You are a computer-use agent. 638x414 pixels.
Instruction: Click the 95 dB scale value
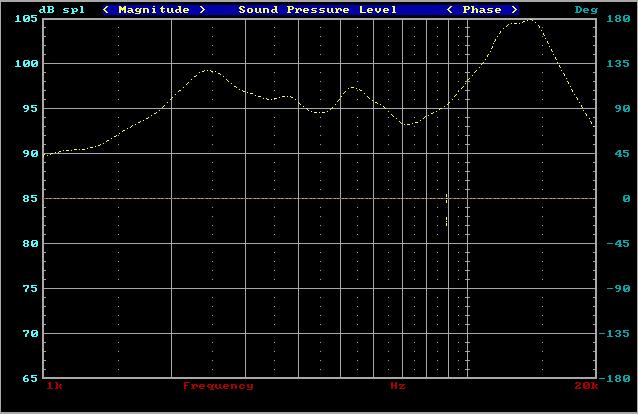(31, 108)
